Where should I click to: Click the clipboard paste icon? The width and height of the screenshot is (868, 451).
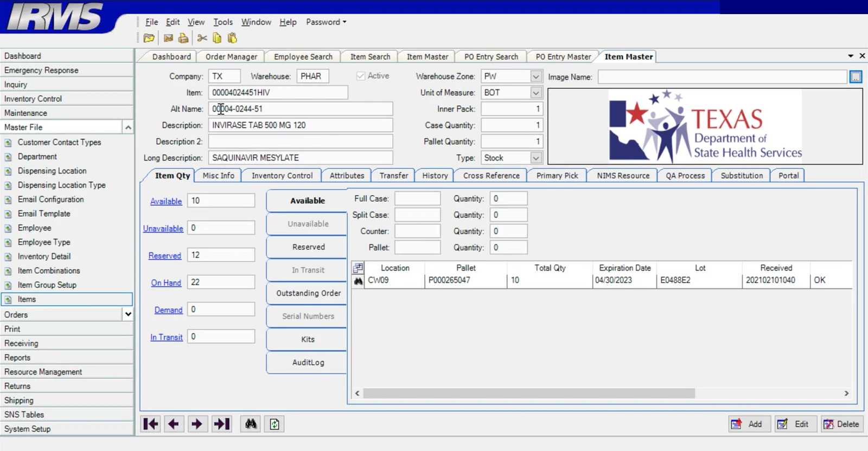click(x=232, y=38)
